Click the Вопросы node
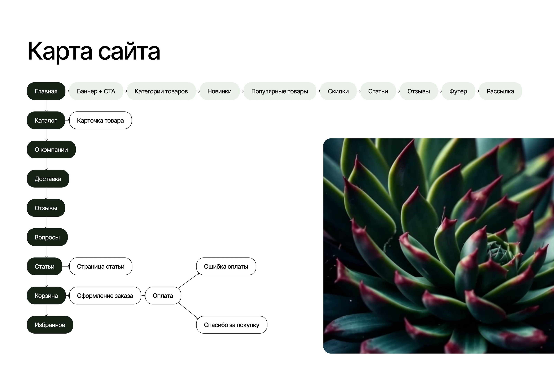Image resolution: width=554 pixels, height=392 pixels. (47, 237)
